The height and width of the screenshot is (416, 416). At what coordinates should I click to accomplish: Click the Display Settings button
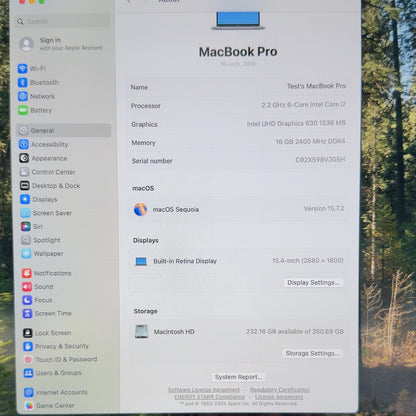pyautogui.click(x=313, y=283)
